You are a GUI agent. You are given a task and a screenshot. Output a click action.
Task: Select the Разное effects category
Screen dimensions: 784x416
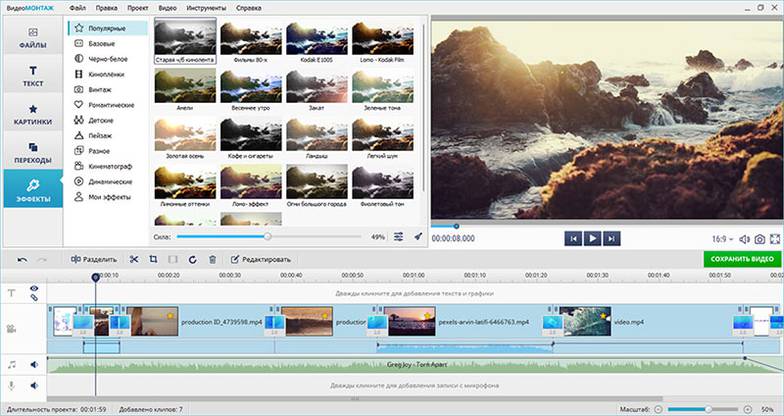(108, 151)
